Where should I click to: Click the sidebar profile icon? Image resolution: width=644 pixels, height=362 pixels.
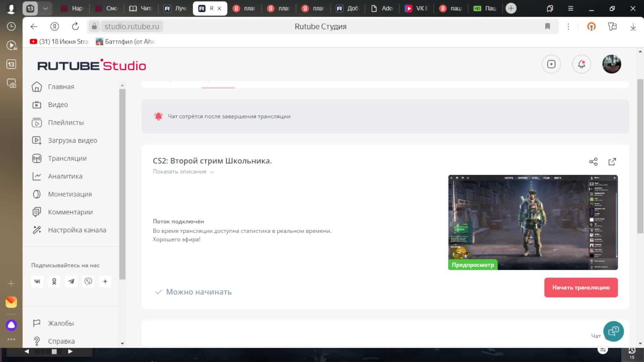pyautogui.click(x=11, y=9)
